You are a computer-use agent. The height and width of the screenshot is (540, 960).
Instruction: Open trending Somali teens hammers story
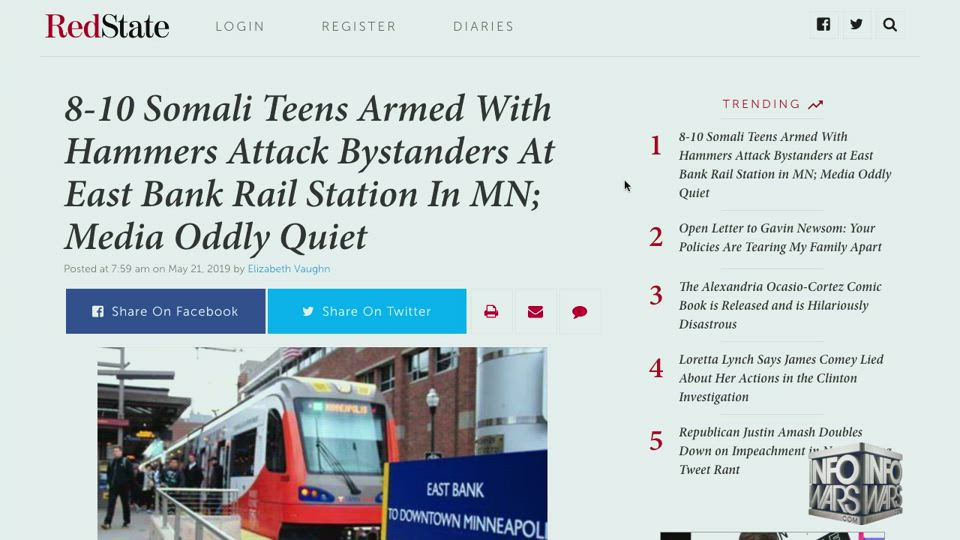(x=785, y=165)
